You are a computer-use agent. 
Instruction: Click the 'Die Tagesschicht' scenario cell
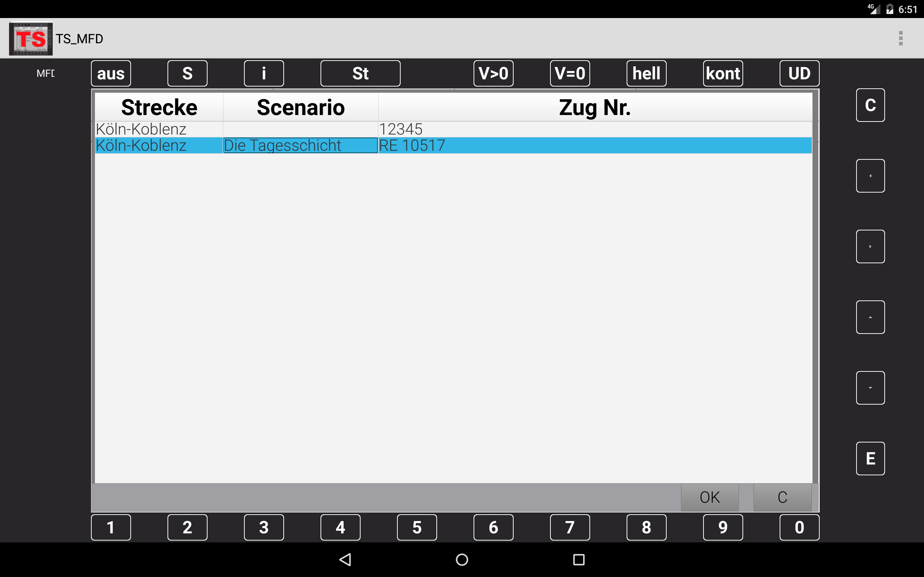[300, 145]
